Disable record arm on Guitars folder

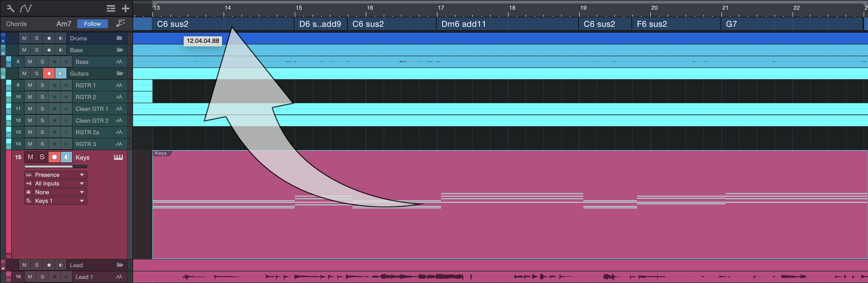point(49,73)
